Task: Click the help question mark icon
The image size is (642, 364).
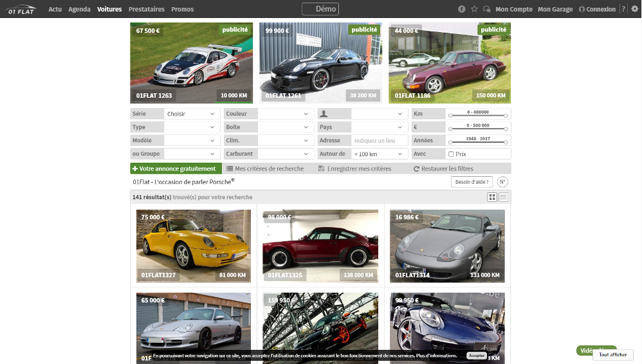Action: [x=623, y=9]
